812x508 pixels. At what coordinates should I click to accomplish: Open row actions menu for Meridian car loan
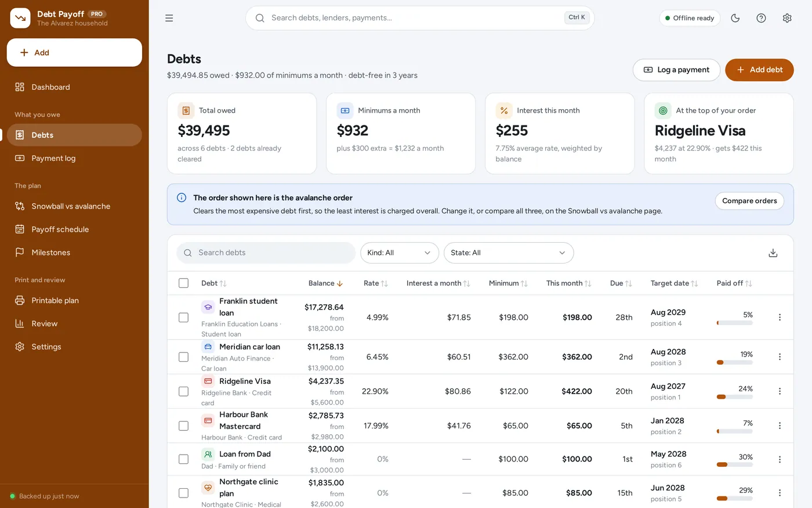pyautogui.click(x=780, y=356)
